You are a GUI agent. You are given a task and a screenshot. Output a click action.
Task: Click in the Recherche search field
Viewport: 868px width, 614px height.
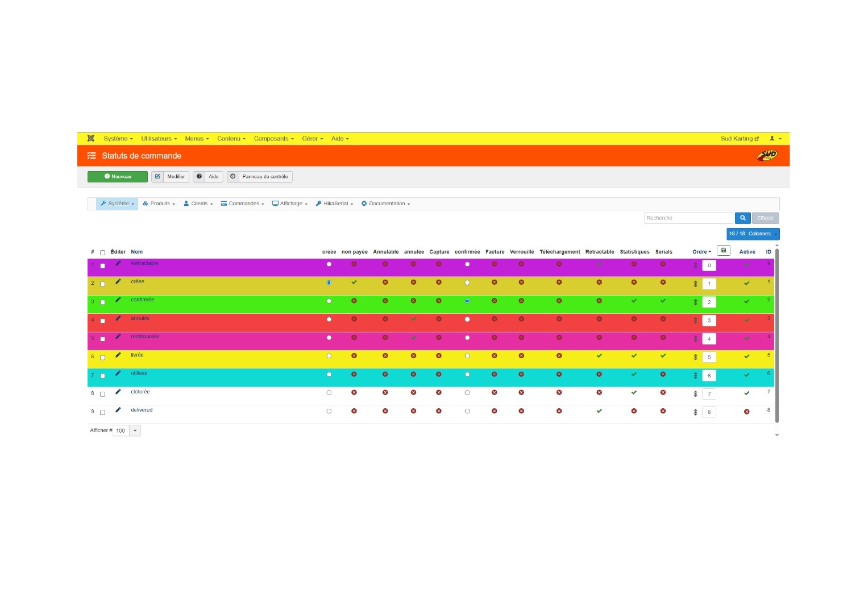click(x=688, y=218)
